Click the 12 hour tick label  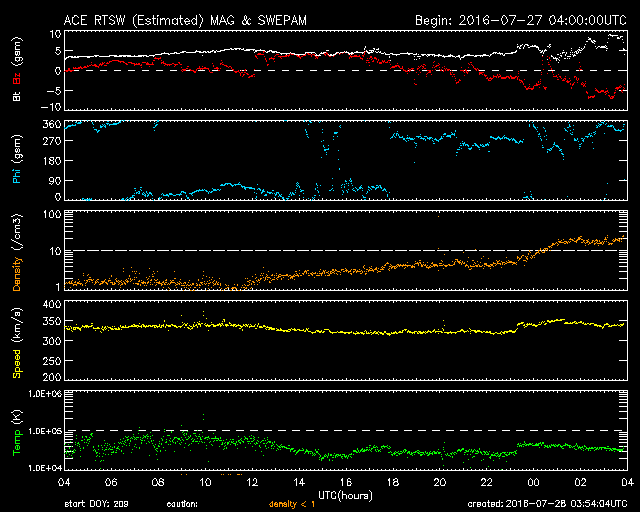[252, 482]
